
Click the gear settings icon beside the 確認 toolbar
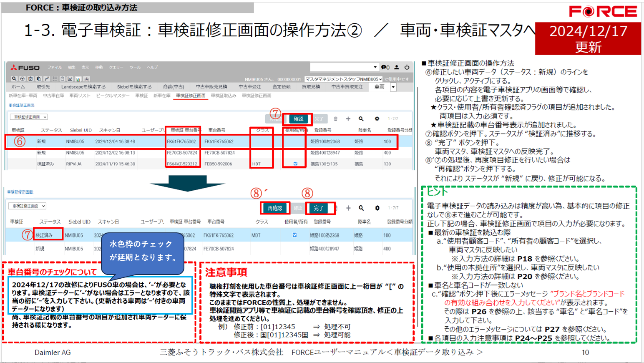click(377, 119)
